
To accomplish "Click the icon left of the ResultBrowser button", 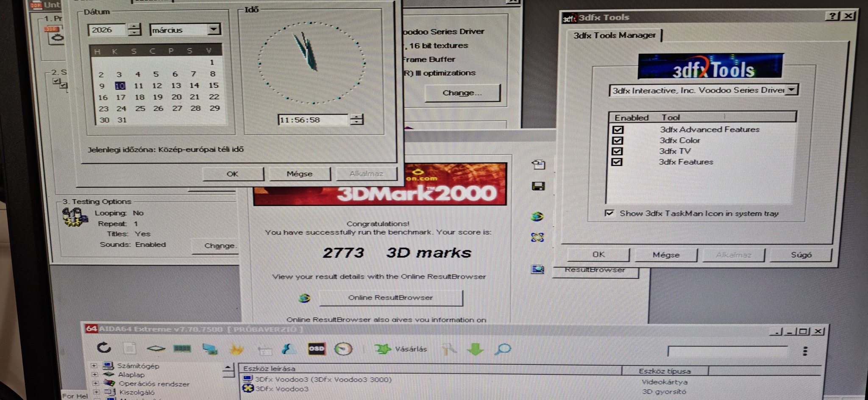I will pos(537,269).
